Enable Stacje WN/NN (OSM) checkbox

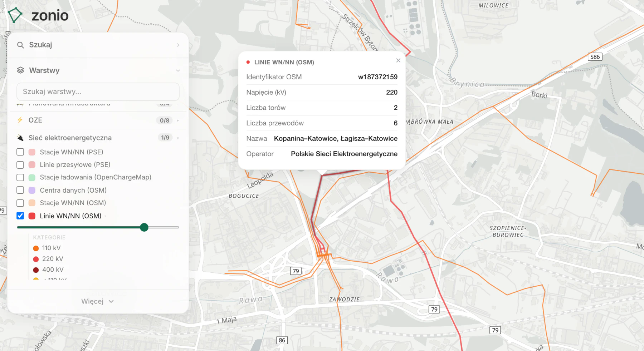(x=20, y=203)
